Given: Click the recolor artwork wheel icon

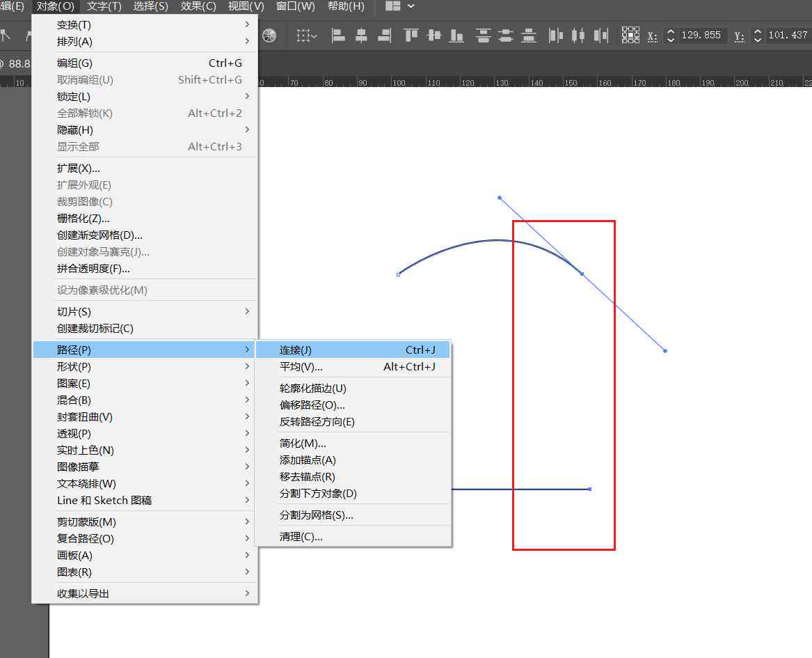Looking at the screenshot, I should point(269,36).
